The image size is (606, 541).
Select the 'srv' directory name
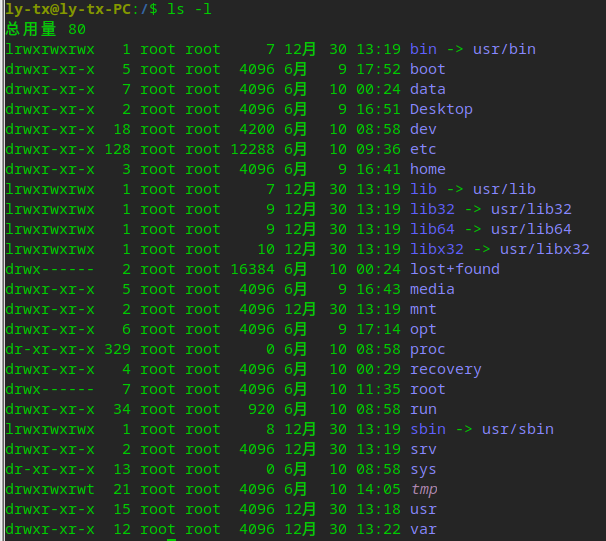point(423,449)
